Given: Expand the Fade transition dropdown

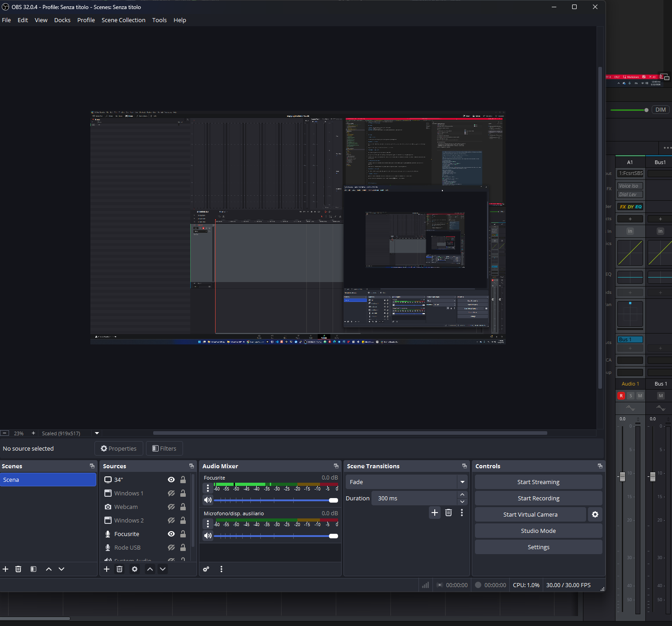Looking at the screenshot, I should click(x=462, y=482).
